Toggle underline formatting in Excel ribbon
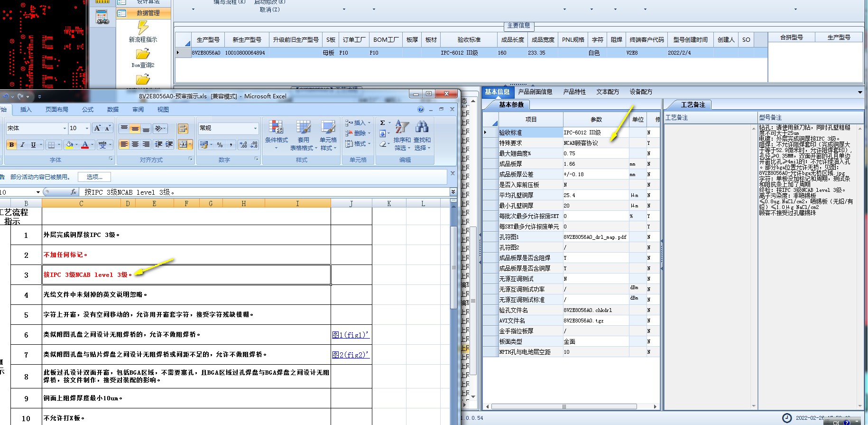 [x=33, y=144]
